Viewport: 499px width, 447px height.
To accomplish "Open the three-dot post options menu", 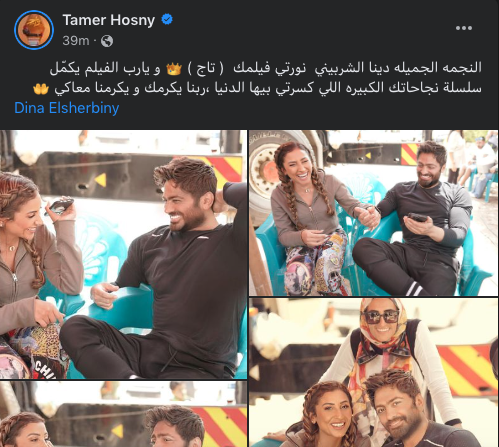I will pyautogui.click(x=464, y=28).
